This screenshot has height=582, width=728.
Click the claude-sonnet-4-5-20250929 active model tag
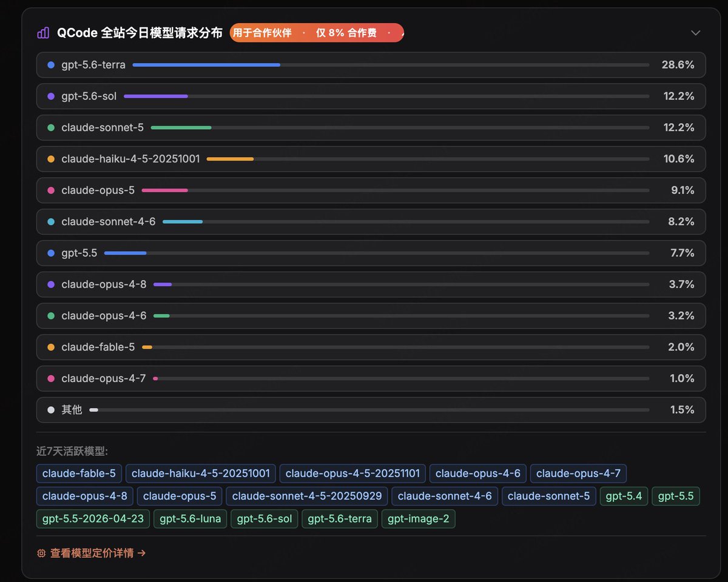(307, 496)
